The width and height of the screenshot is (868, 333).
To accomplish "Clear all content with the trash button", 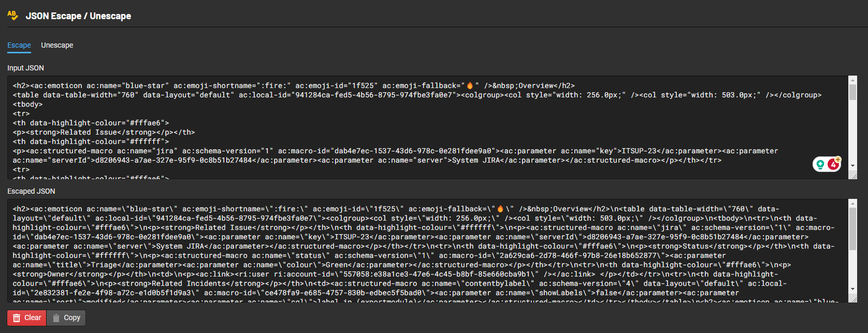I will (x=27, y=317).
